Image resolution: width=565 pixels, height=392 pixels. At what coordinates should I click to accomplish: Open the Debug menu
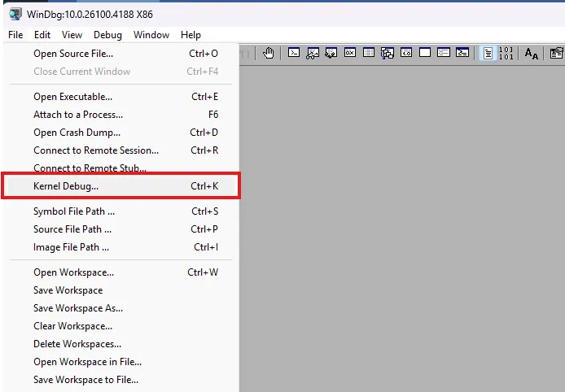pos(107,35)
